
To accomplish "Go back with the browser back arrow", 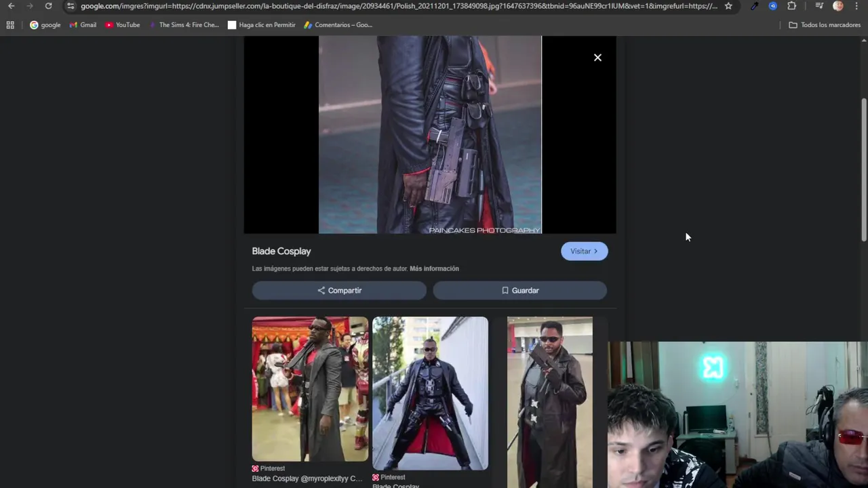I will coord(11,6).
